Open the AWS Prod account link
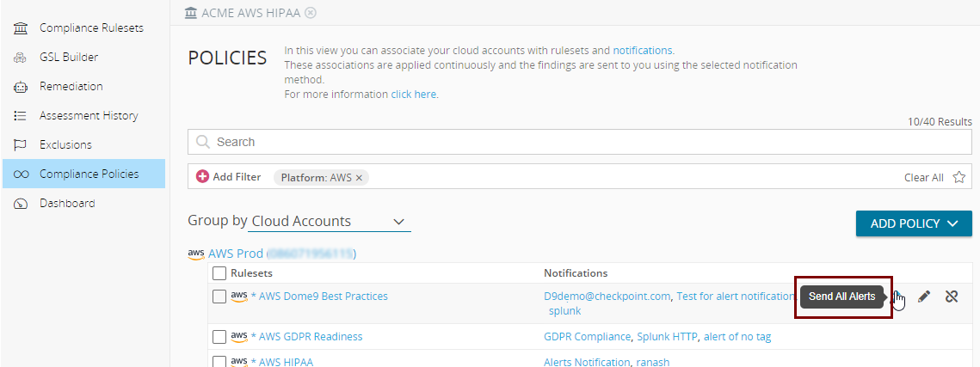 click(282, 254)
